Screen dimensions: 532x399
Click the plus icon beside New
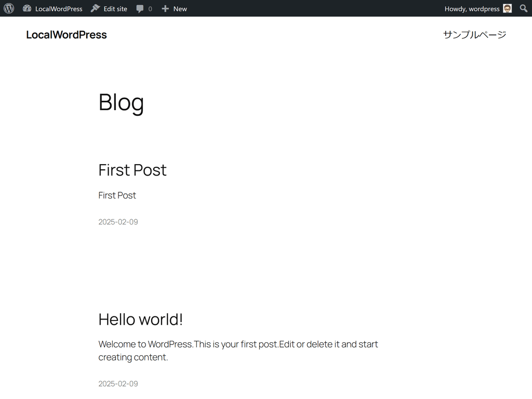pyautogui.click(x=165, y=9)
